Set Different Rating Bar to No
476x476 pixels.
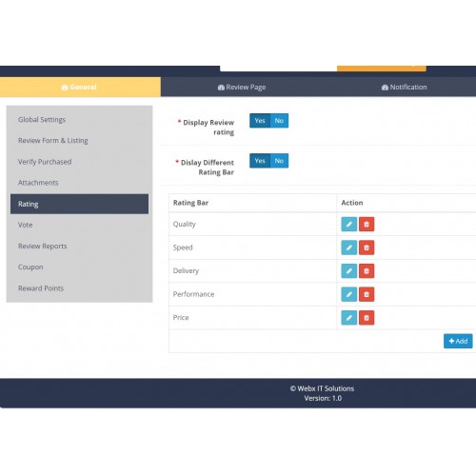pyautogui.click(x=279, y=161)
